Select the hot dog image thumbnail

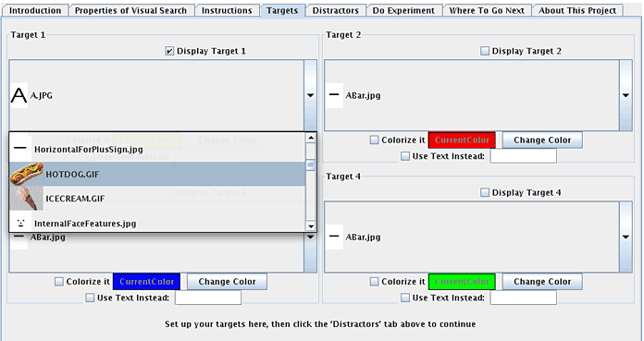coord(27,174)
